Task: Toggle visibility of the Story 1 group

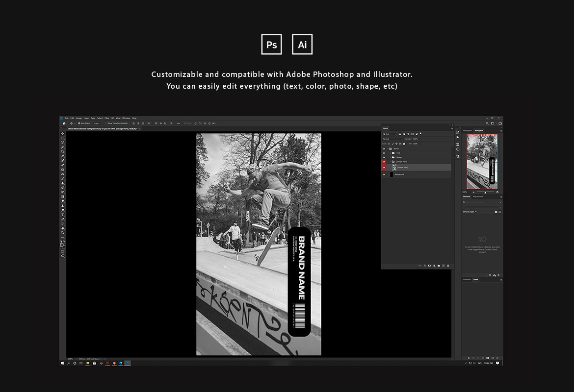Action: pos(384,148)
